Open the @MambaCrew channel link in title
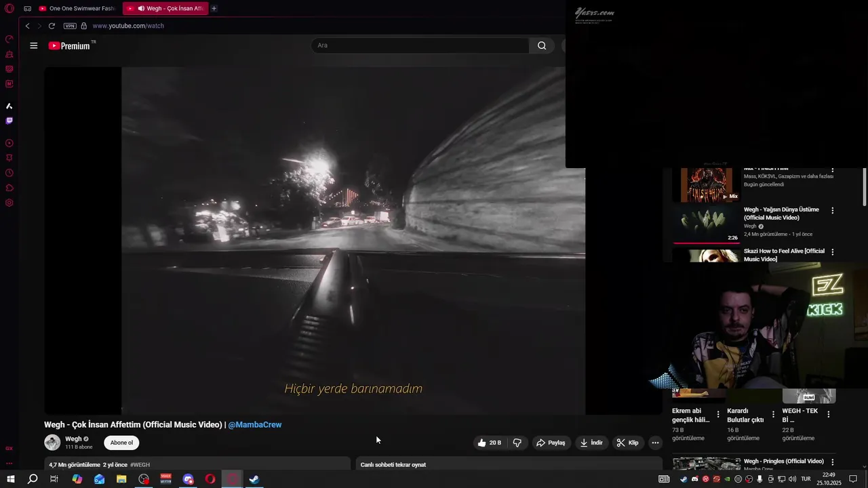This screenshot has width=868, height=488. (255, 425)
